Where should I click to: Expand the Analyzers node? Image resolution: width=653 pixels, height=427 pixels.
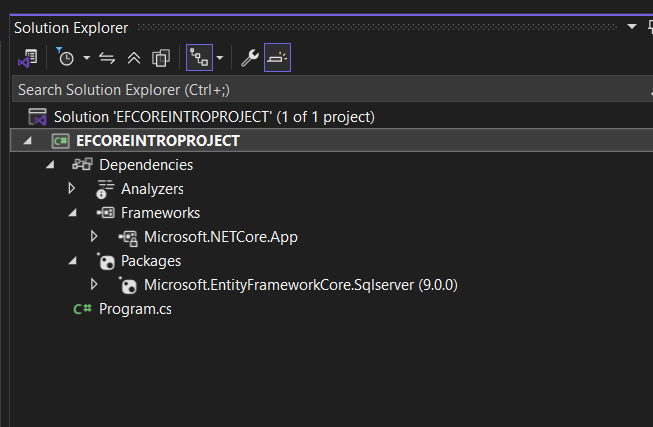[72, 188]
